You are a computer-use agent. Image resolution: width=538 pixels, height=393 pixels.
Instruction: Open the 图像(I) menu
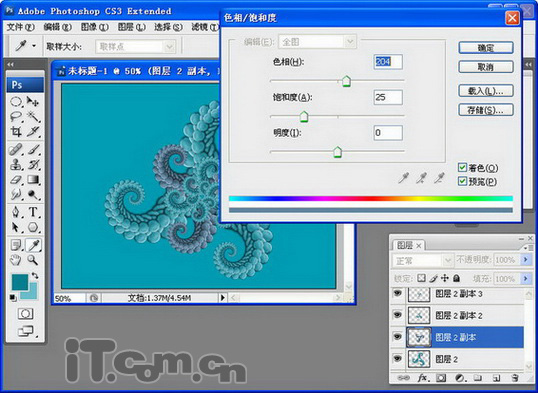[x=95, y=27]
